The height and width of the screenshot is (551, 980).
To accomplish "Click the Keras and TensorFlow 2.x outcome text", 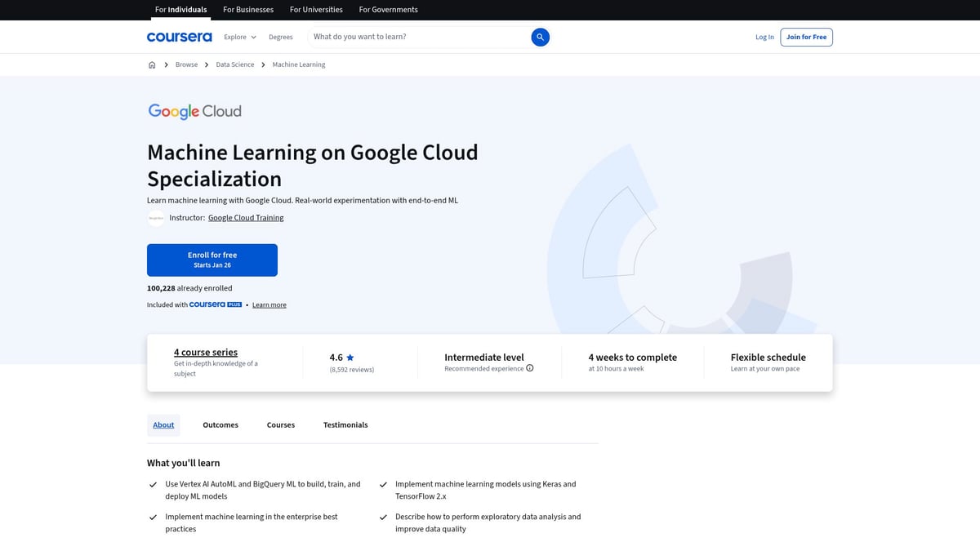I will pos(486,490).
